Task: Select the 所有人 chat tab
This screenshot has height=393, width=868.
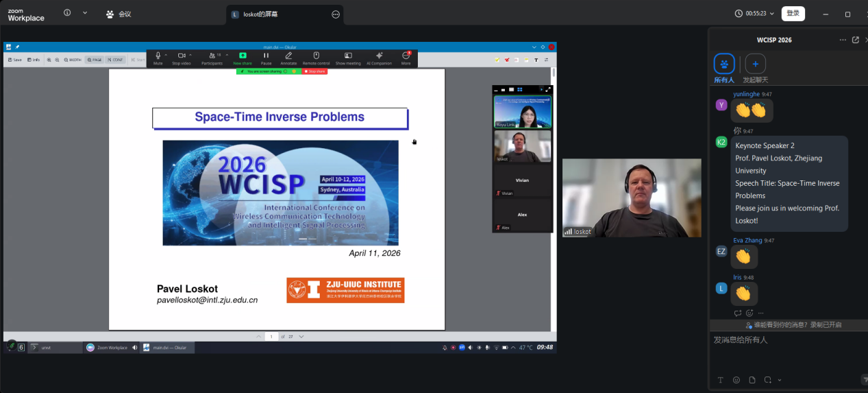Action: 724,67
